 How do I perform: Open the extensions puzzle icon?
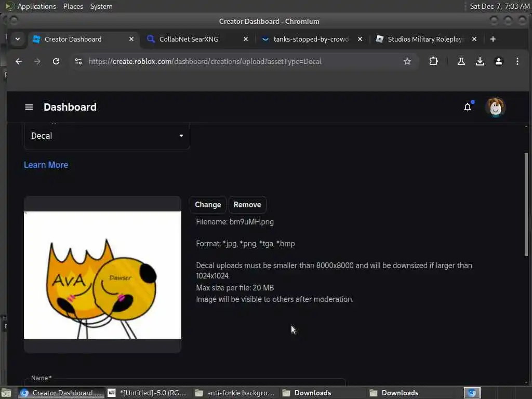point(433,61)
